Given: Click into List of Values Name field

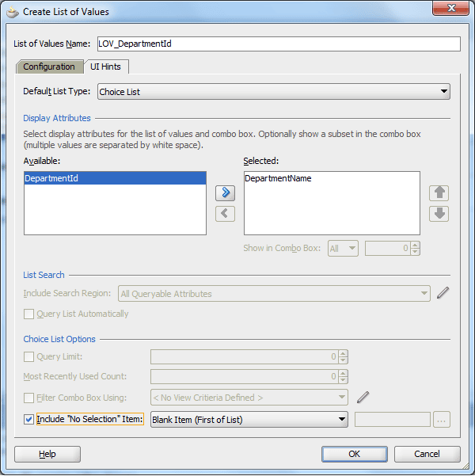Looking at the screenshot, I should click(x=279, y=44).
